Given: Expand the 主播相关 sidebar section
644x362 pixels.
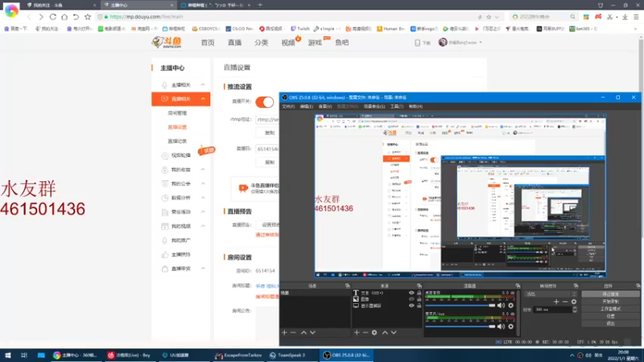Looking at the screenshot, I should click(x=203, y=84).
